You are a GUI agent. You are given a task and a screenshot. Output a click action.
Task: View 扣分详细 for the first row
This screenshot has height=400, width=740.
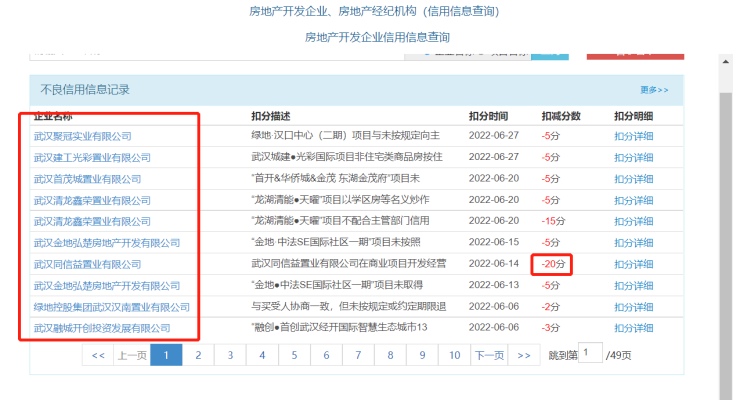(633, 135)
